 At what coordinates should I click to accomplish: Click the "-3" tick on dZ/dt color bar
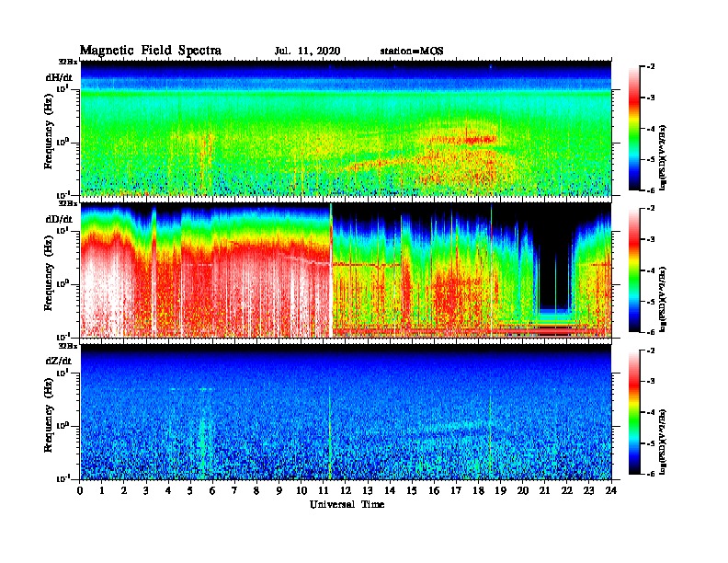tap(651, 382)
